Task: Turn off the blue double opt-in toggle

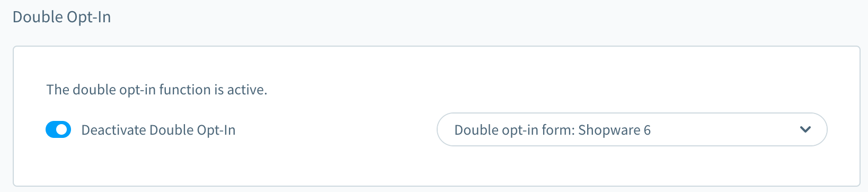Action: click(x=58, y=129)
